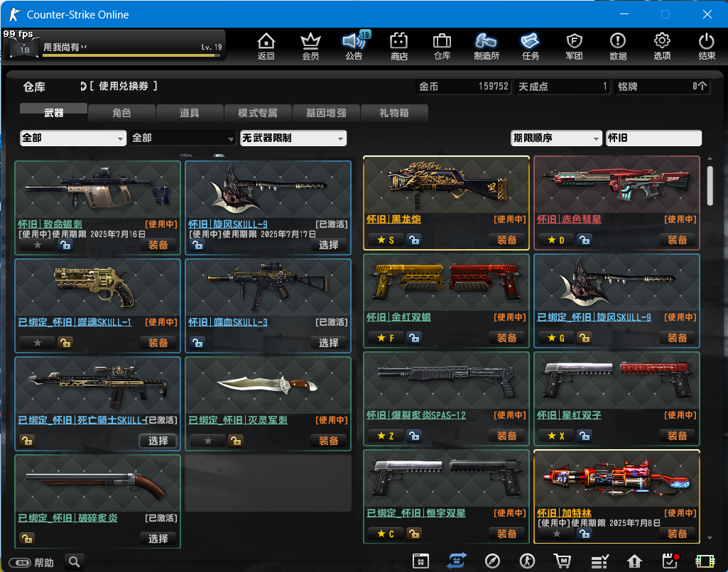This screenshot has width=728, height=572.
Task: Switch to the 角色 tab
Action: (121, 113)
